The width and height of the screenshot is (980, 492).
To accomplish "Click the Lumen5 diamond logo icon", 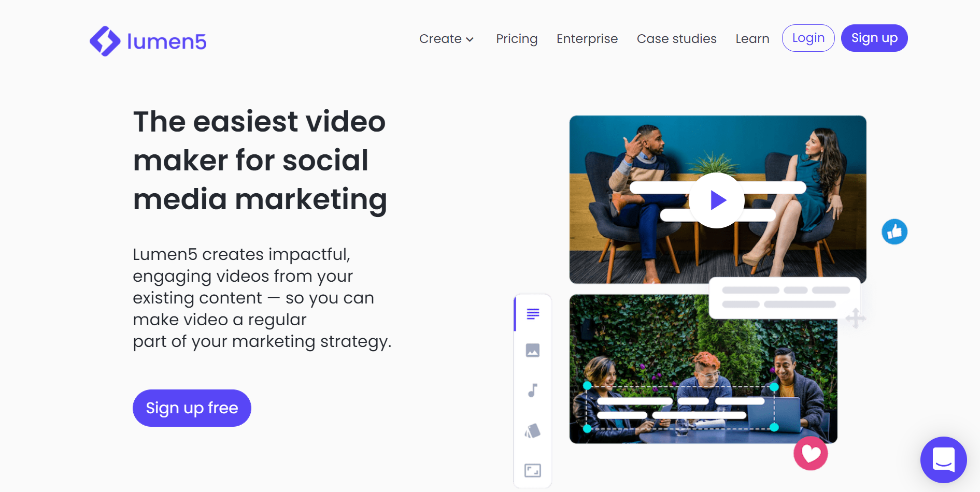I will pyautogui.click(x=105, y=41).
